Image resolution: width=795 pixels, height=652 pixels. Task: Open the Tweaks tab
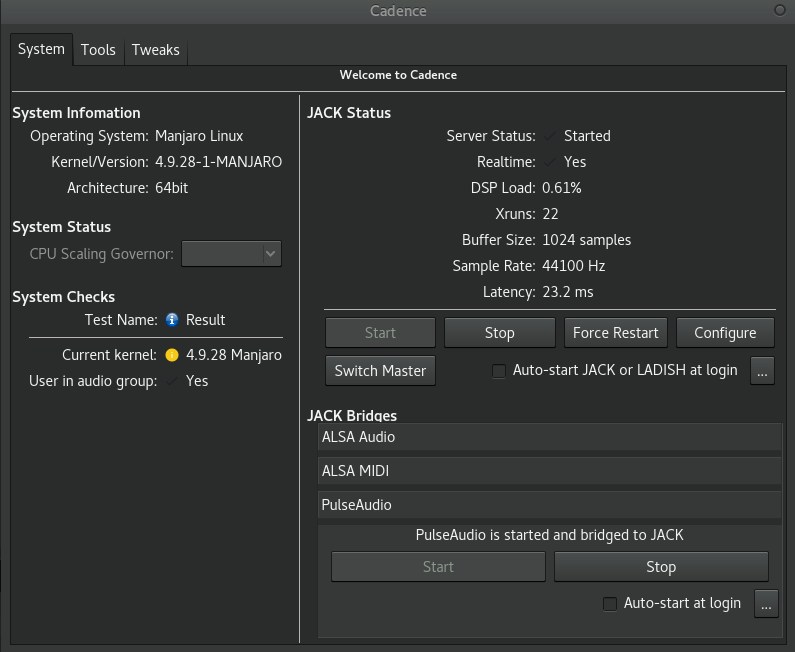[x=155, y=50]
